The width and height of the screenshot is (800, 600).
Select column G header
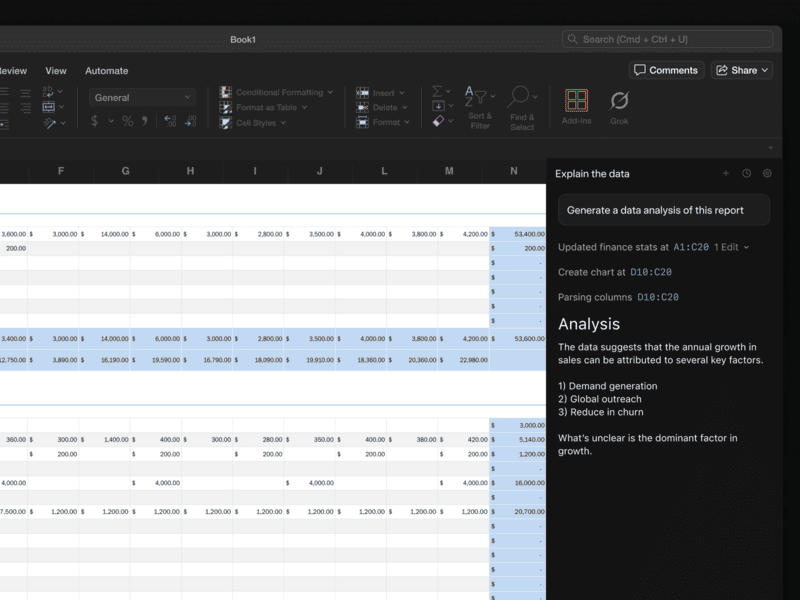[126, 171]
